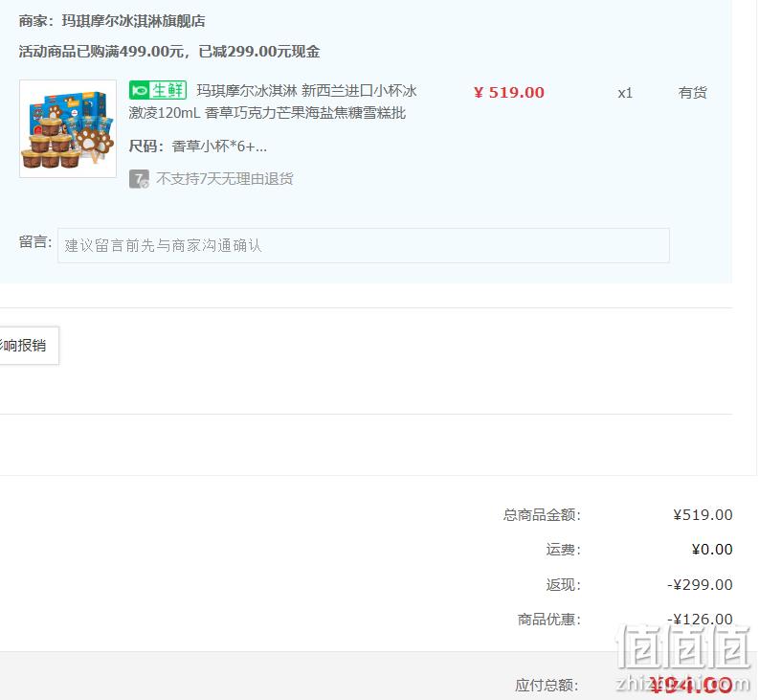Click the 运费 label
759x700 pixels.
click(x=564, y=550)
